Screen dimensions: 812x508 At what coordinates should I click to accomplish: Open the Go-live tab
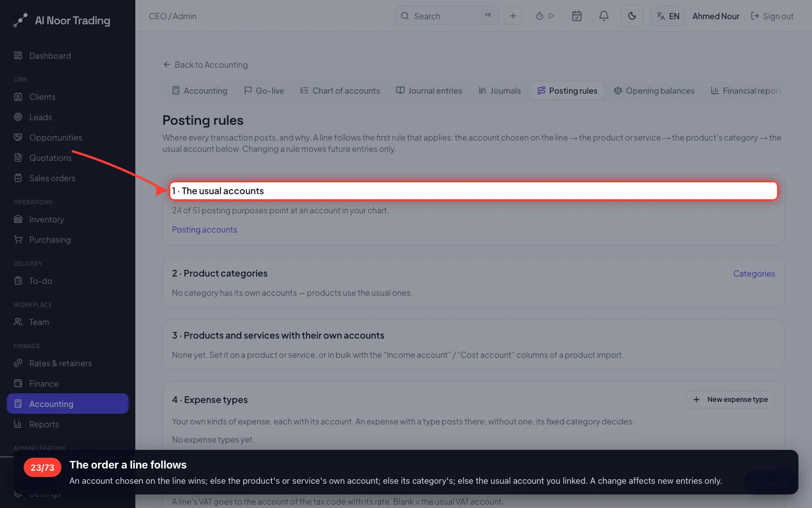pos(264,91)
